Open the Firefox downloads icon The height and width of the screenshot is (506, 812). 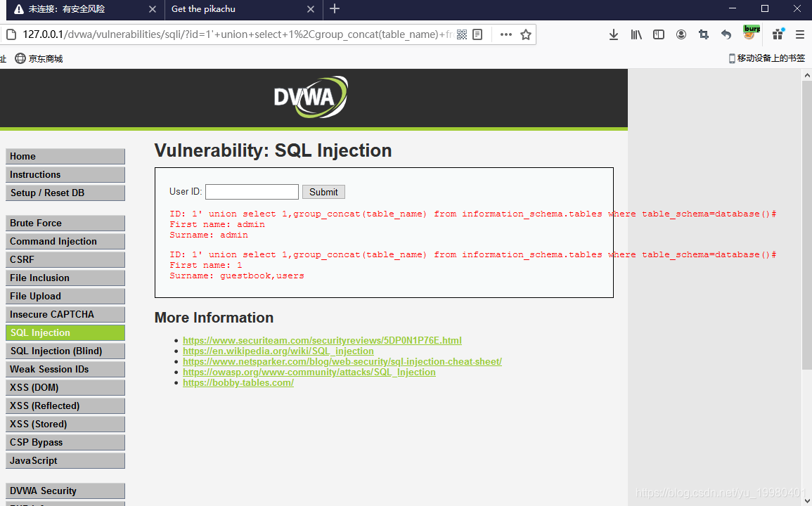tap(614, 34)
